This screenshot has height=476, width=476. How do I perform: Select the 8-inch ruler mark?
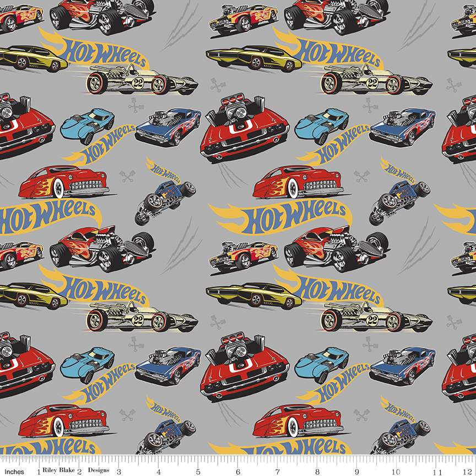click(317, 472)
